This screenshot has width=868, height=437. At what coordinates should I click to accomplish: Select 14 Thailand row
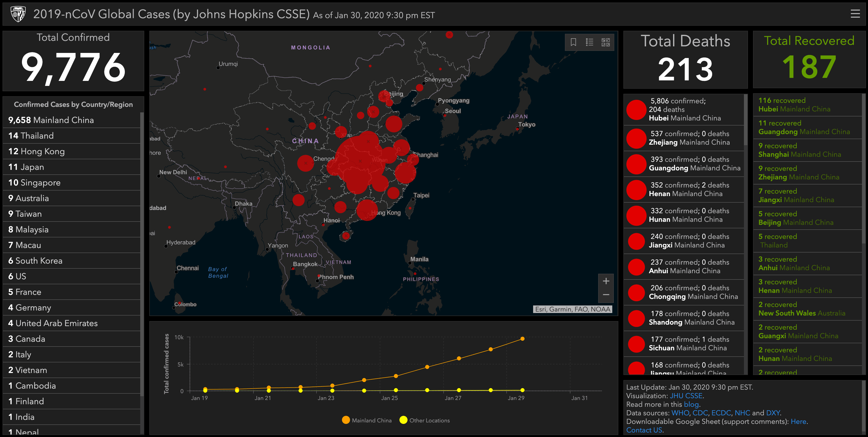click(x=71, y=136)
